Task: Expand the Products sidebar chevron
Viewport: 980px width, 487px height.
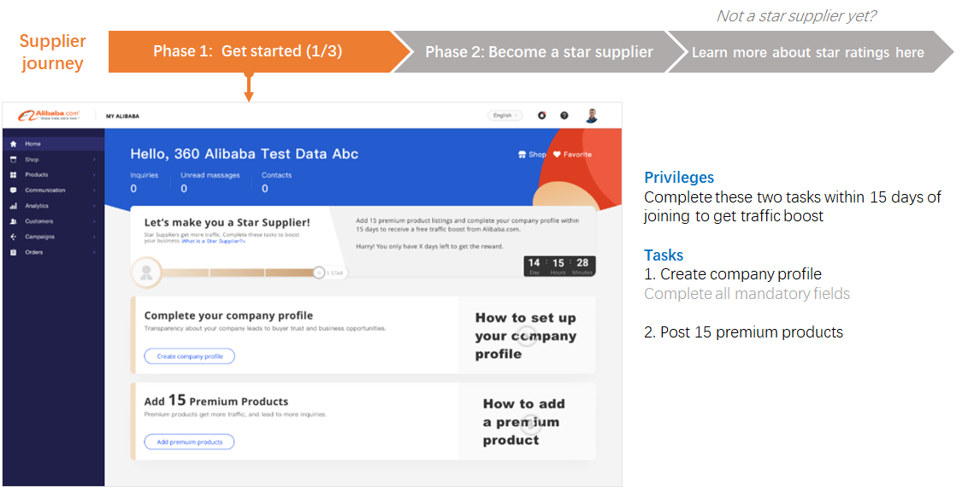Action: (94, 175)
